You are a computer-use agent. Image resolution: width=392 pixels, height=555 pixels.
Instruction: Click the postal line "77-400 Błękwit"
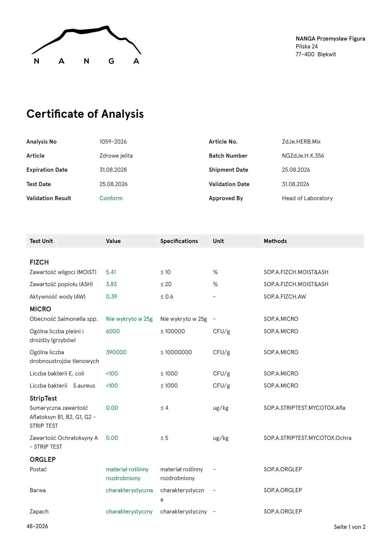point(316,54)
